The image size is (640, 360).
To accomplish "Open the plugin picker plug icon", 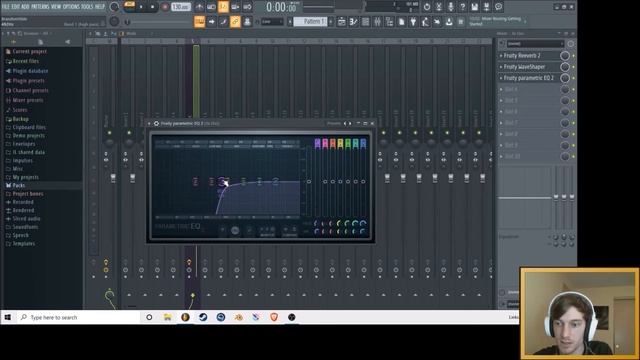I will point(413,22).
